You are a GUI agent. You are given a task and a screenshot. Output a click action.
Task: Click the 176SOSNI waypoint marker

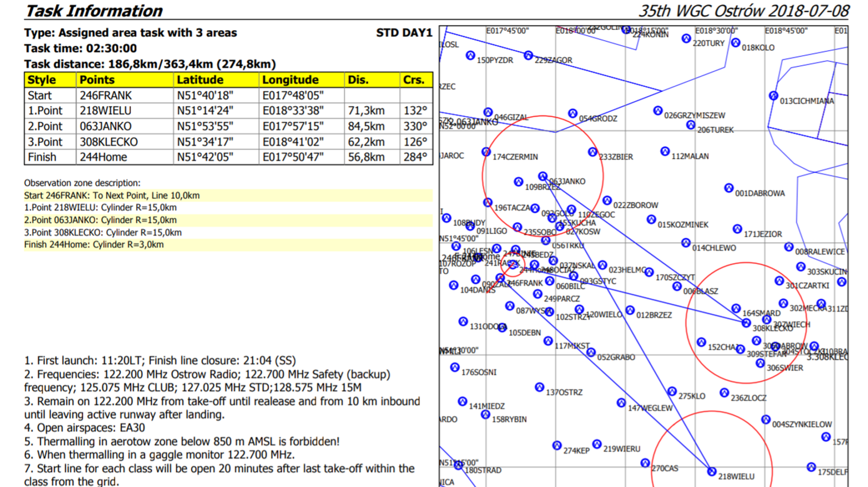click(455, 368)
